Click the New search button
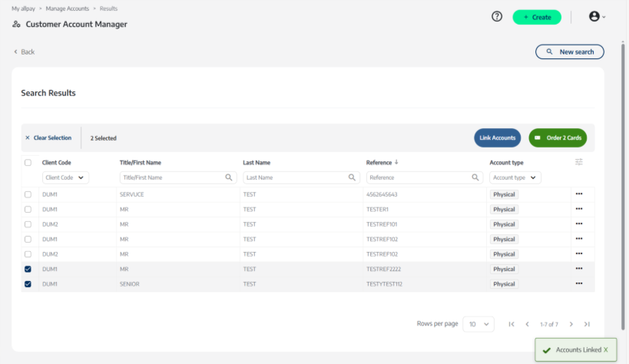 (x=570, y=51)
